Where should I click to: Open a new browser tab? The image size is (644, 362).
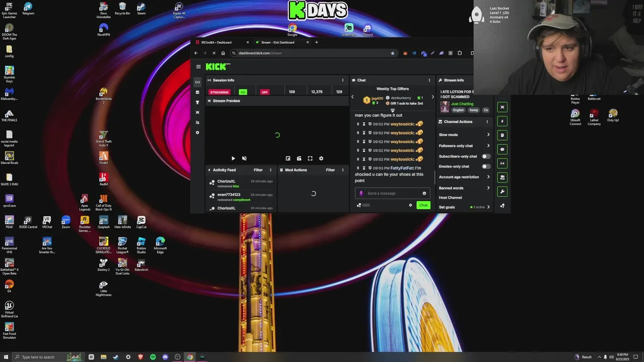pyautogui.click(x=316, y=42)
